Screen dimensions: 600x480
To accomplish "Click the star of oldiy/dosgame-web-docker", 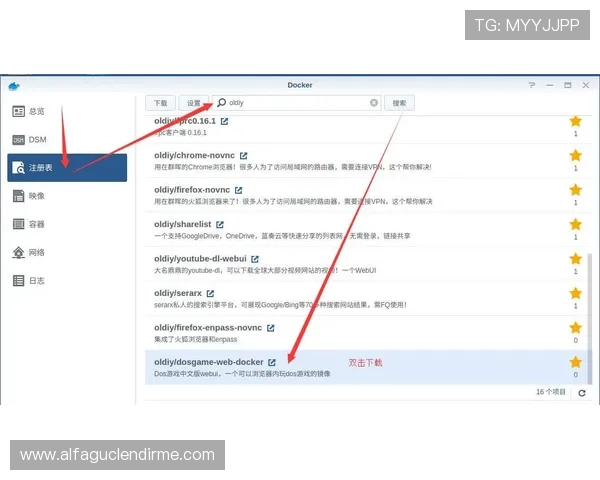I will 576,362.
